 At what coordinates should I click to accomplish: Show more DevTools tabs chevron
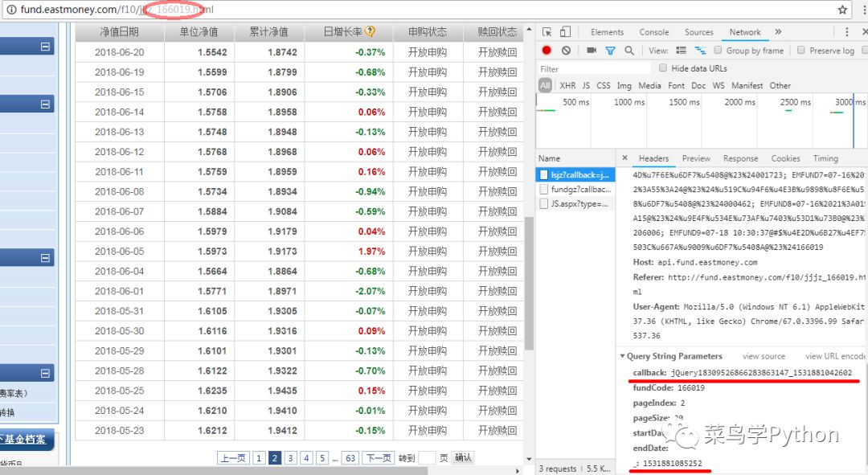(x=778, y=31)
